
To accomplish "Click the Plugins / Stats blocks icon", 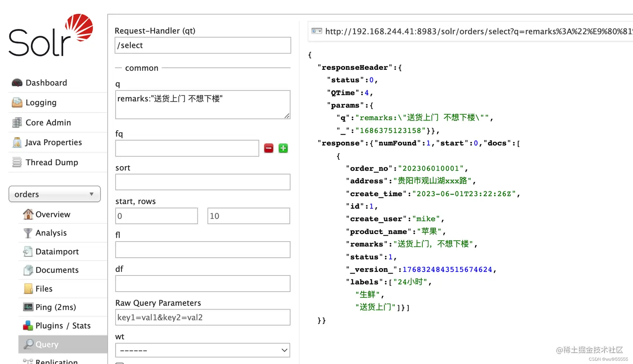I will 28,326.
